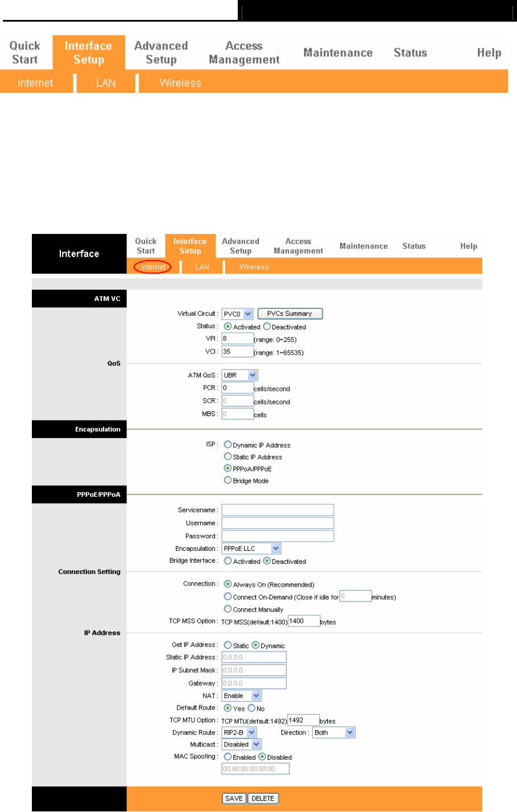Click Interface Setup tab in embedded page
Image resolution: width=517 pixels, height=812 pixels.
coord(190,246)
